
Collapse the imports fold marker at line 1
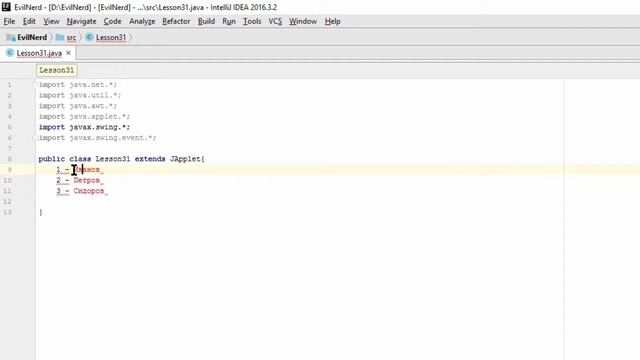[35, 85]
